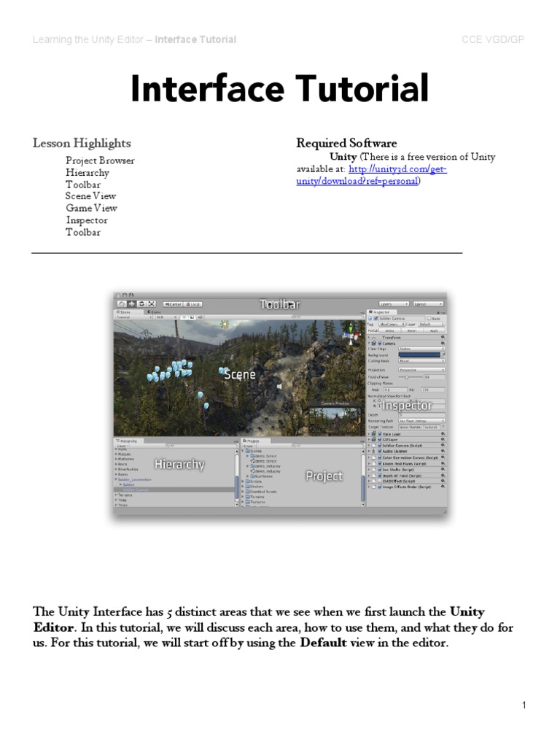
Task: Click the Hierarchy search field
Action: tap(201, 446)
